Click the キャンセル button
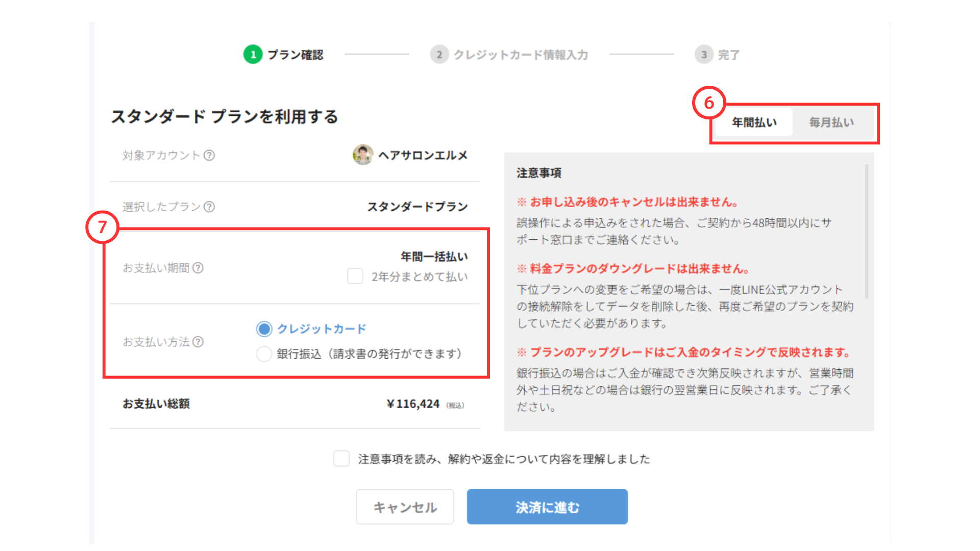The height and width of the screenshot is (551, 980). 405,507
